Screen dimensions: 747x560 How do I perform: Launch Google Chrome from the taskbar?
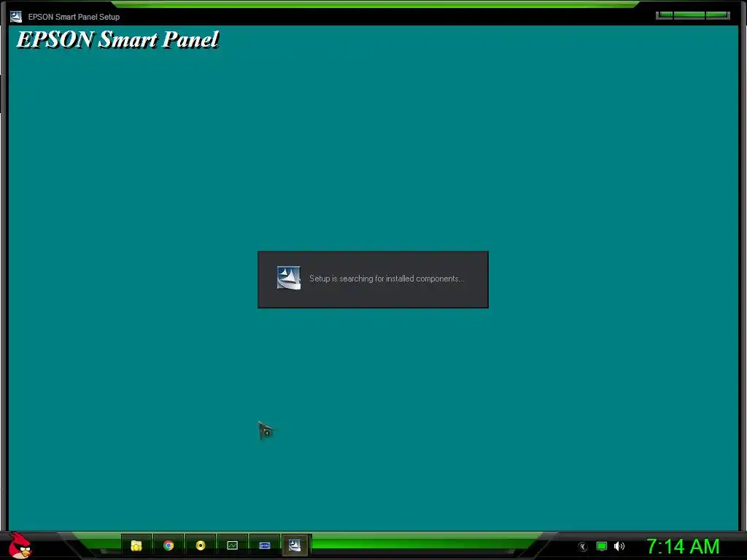tap(169, 545)
